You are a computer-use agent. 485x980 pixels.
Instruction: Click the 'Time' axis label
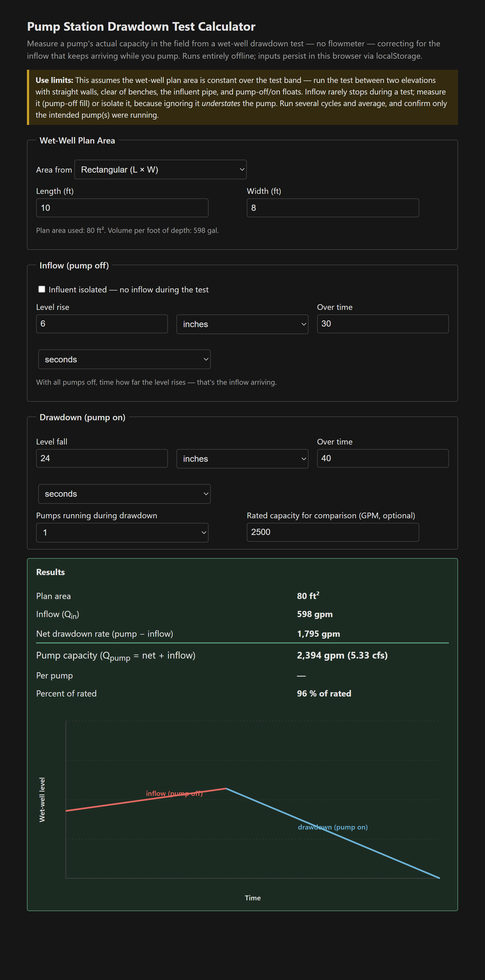click(253, 898)
